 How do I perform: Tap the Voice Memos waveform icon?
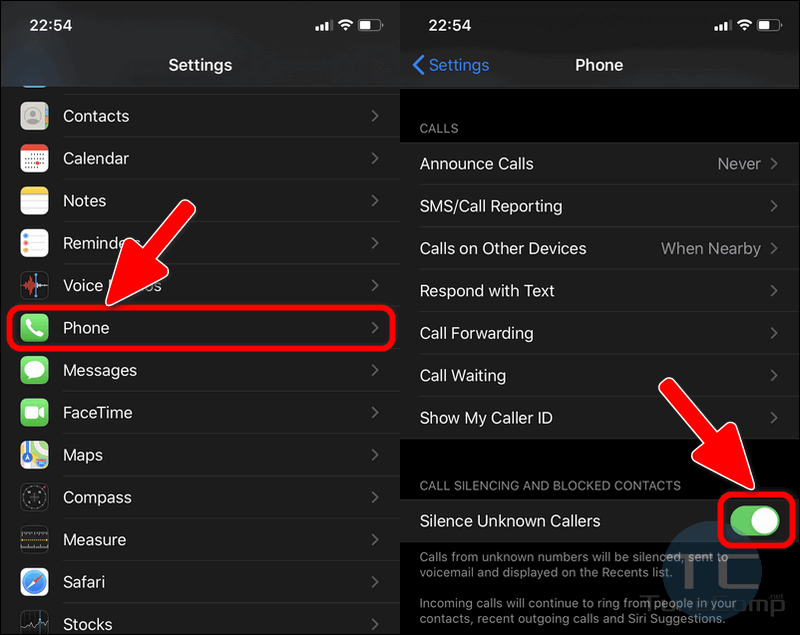point(34,285)
